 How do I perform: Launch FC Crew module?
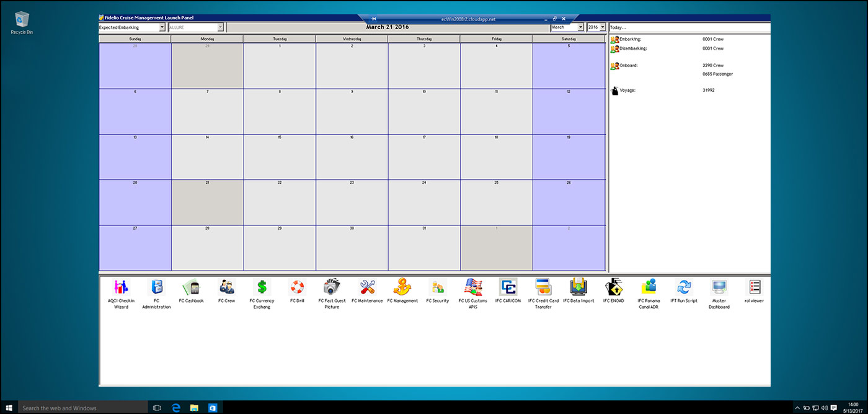[x=226, y=291]
